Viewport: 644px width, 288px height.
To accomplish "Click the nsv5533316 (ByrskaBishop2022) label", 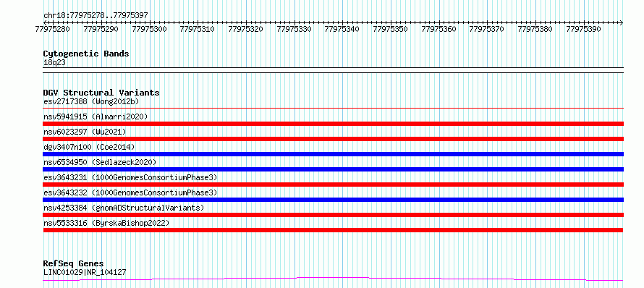I will point(106,223).
